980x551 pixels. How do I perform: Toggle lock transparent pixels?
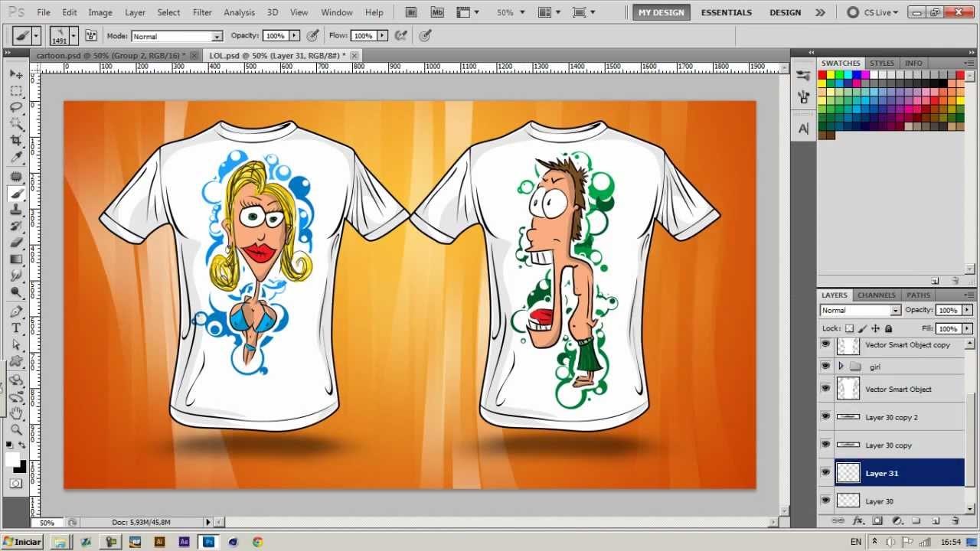pyautogui.click(x=850, y=328)
